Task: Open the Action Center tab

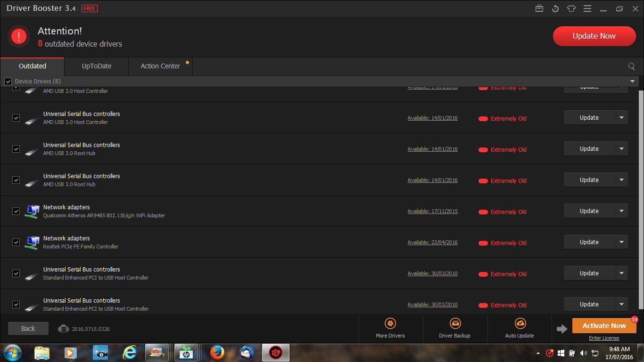Action: pos(160,66)
